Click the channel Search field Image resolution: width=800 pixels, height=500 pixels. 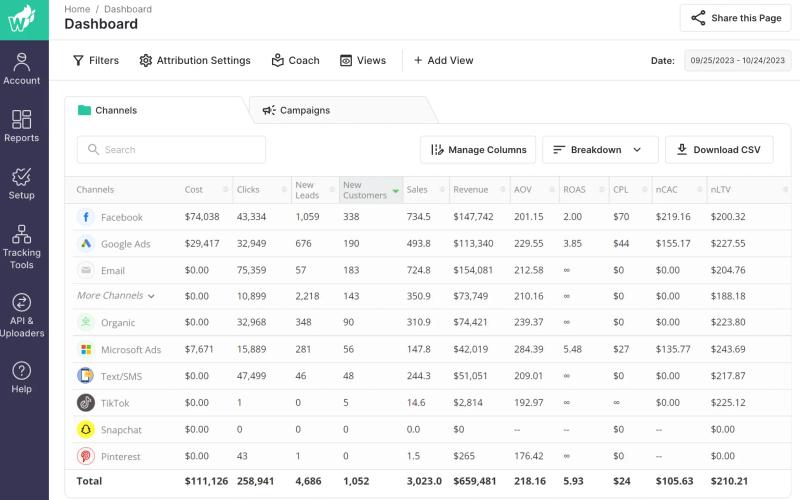coord(171,149)
